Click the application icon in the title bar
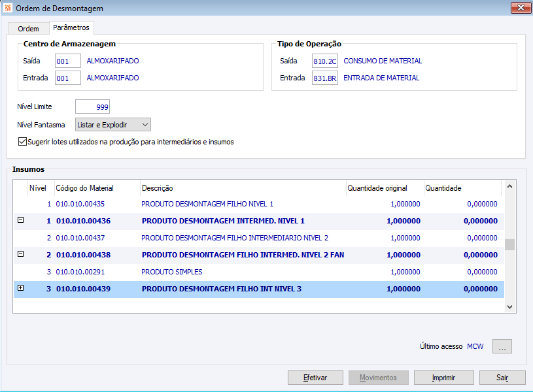The width and height of the screenshot is (533, 392). (x=7, y=8)
